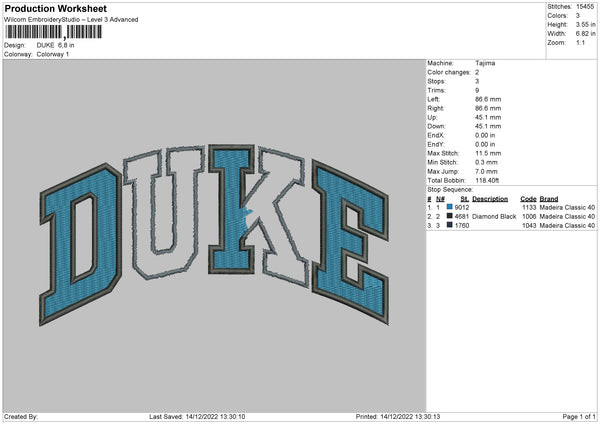This screenshot has height=424, width=600.
Task: Select the Diamond Black description text
Action: tap(494, 216)
